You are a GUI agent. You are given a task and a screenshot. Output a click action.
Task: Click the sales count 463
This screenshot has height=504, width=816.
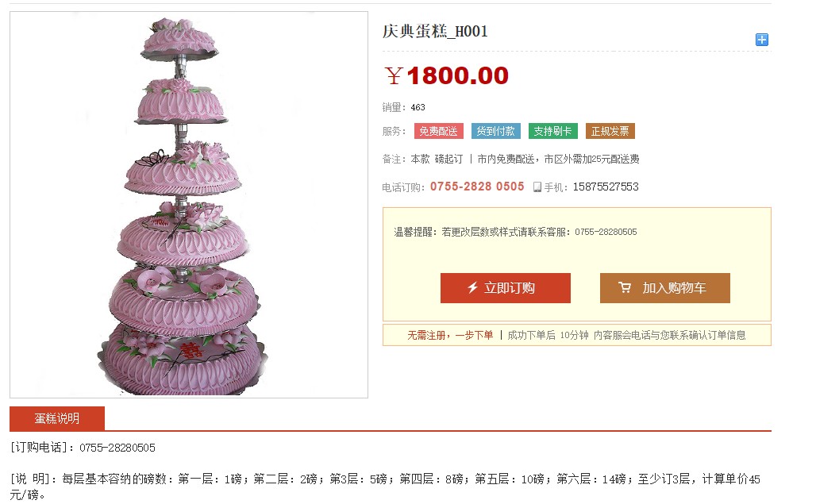coord(418,108)
